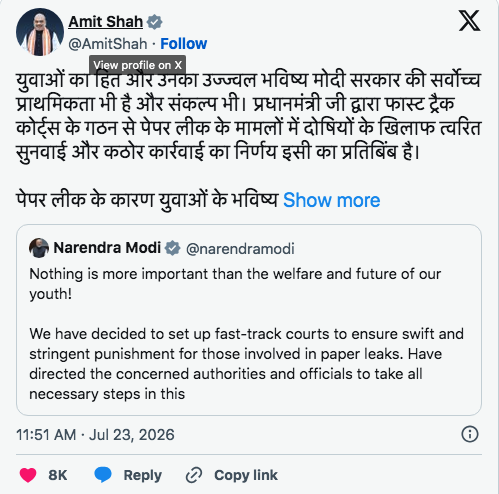Click the @AmitShah handle

[x=108, y=44]
